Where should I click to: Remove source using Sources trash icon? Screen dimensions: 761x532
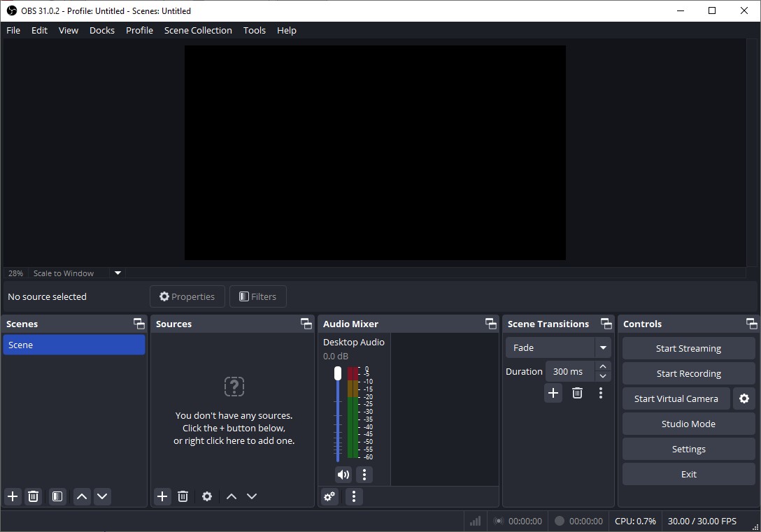point(183,496)
